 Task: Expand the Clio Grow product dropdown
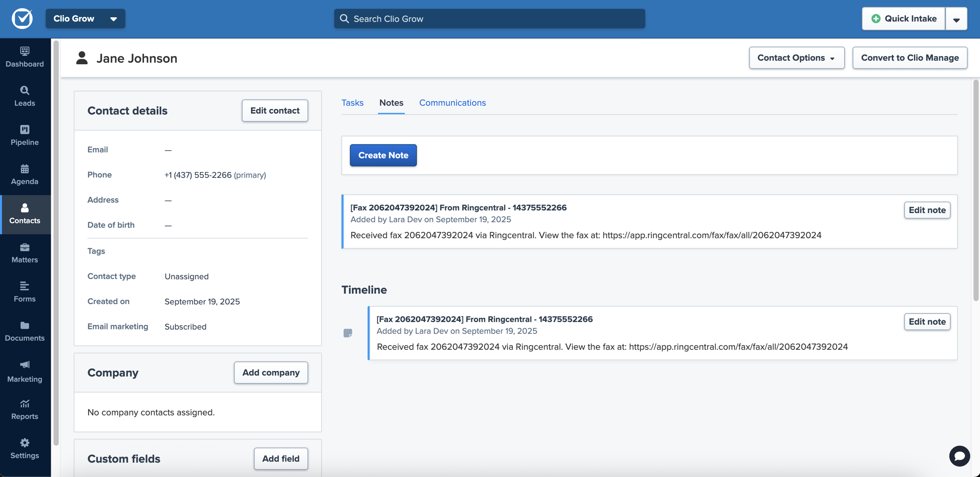tap(85, 18)
